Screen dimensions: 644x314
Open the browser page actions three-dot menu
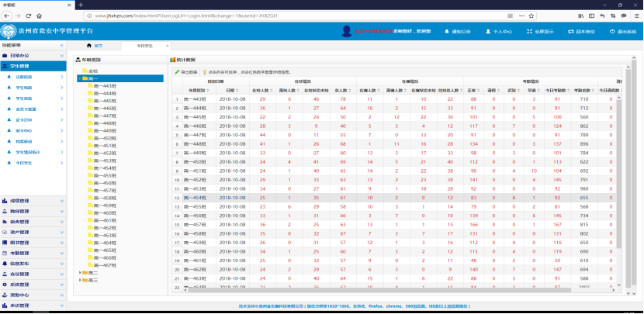521,16
